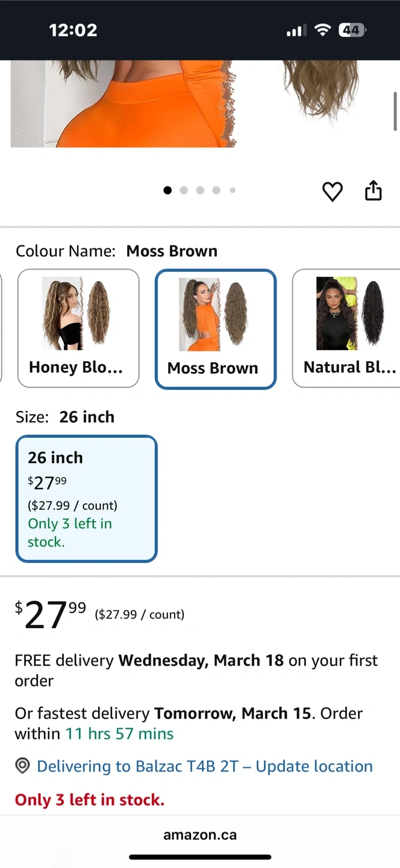Screen dimensions: 400x868
Task: Select the Honey Blonde colour option
Action: click(x=78, y=328)
